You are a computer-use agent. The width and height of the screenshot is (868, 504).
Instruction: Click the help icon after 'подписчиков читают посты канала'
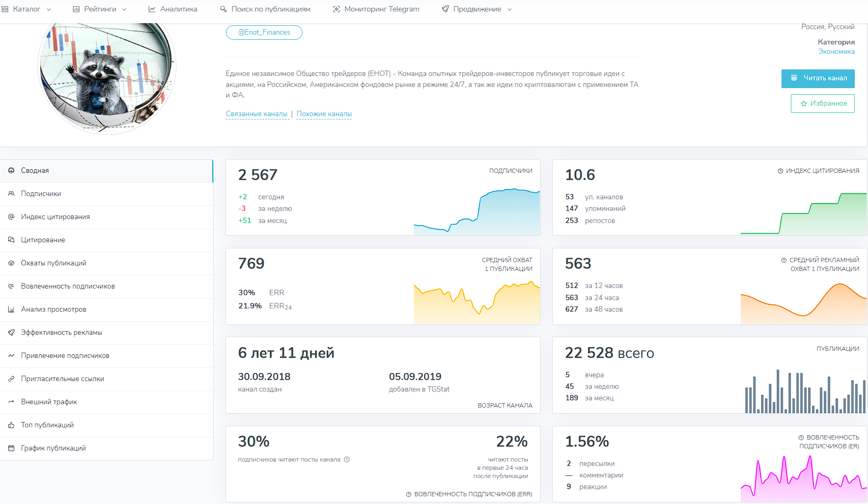(x=347, y=459)
